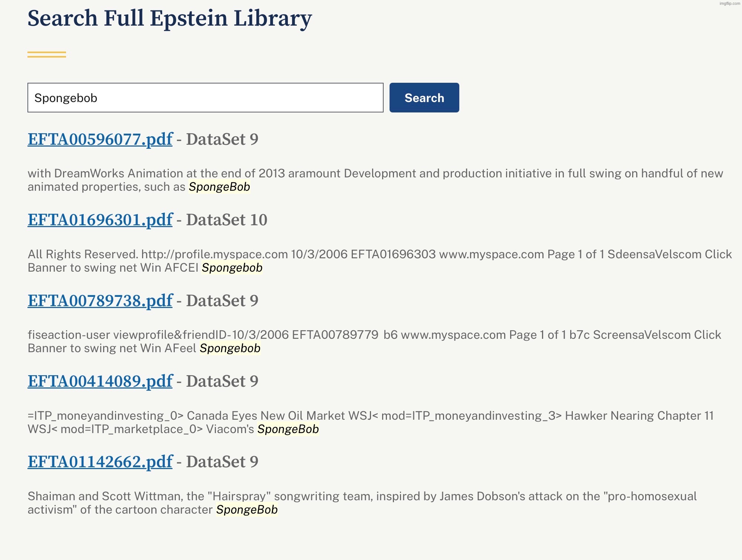Click highlighted SpongeBob after cartoon character
The image size is (742, 560).
(247, 510)
